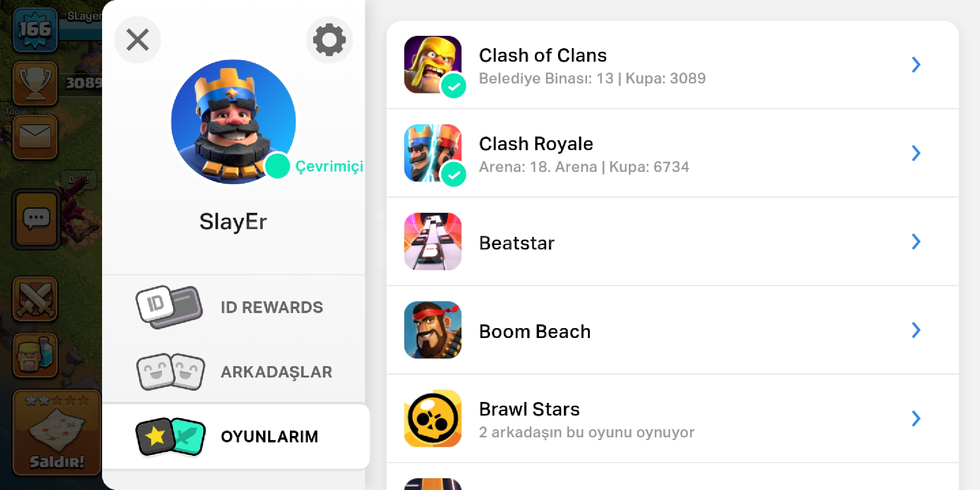Image resolution: width=980 pixels, height=490 pixels.
Task: Open the mailbox envelope icon
Action: pos(35,137)
